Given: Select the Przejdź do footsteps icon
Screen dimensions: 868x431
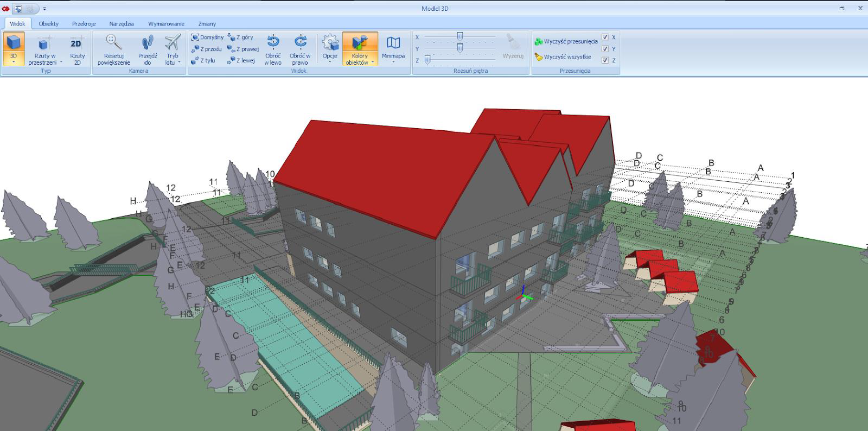Looking at the screenshot, I should pyautogui.click(x=147, y=43).
